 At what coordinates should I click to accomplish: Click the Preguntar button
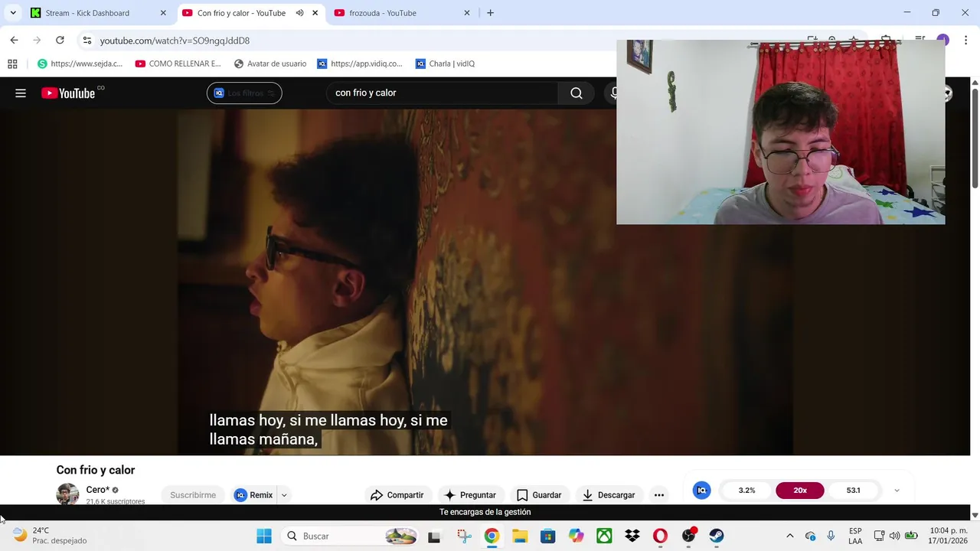(470, 495)
